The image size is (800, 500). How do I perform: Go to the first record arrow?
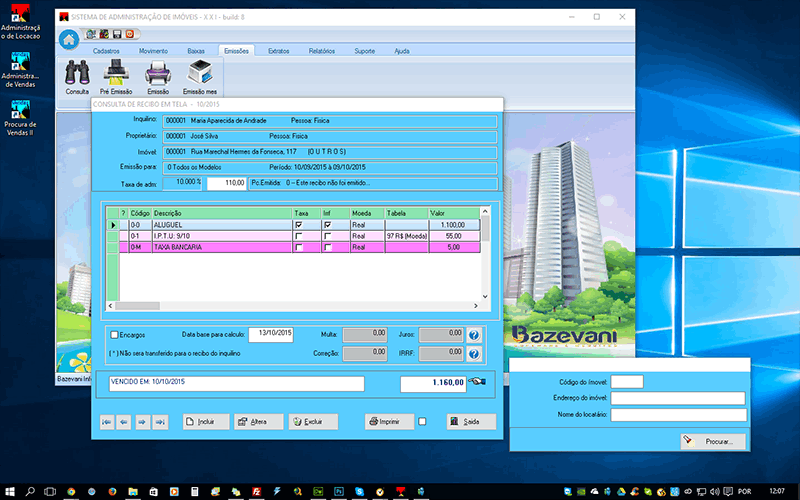(107, 422)
